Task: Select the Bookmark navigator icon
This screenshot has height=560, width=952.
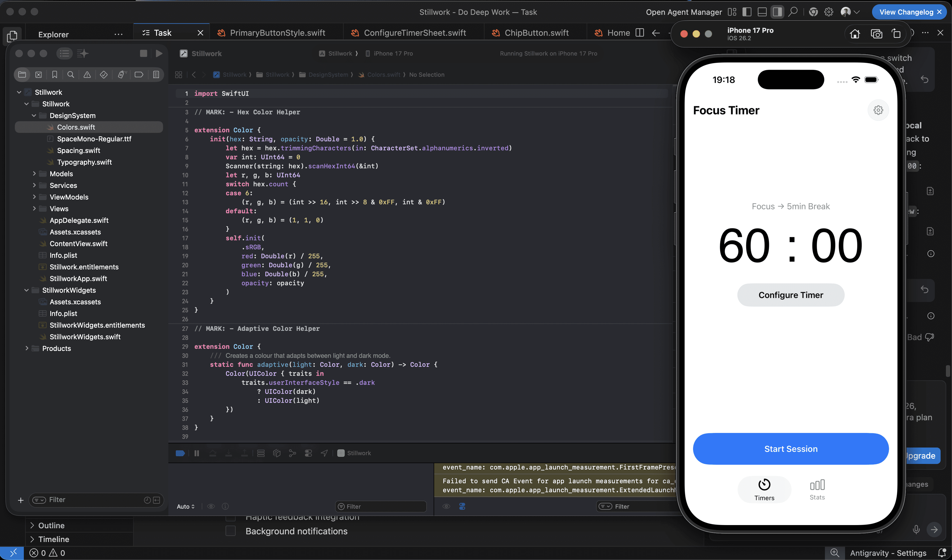Action: click(x=54, y=75)
